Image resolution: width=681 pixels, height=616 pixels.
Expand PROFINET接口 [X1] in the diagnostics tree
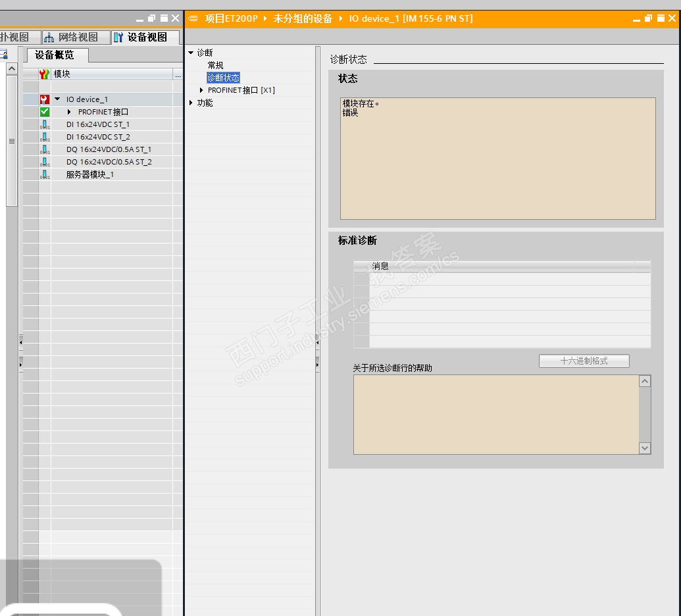[201, 90]
